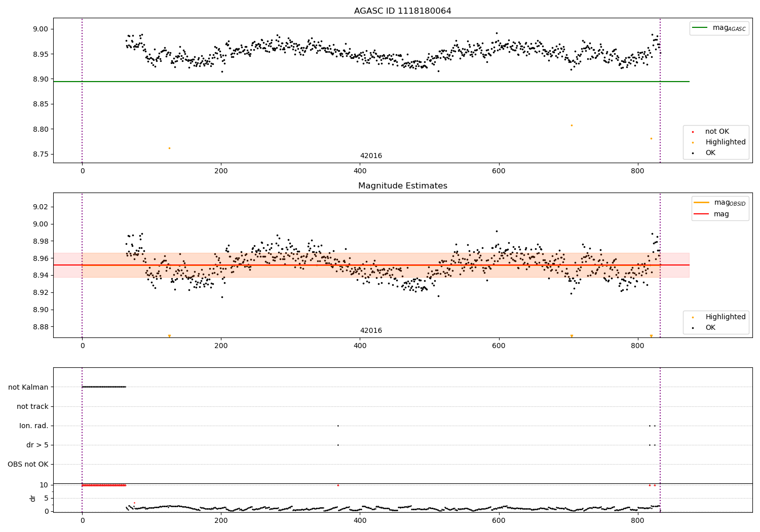Click the 8.96 tick on middle plot
Viewport: 760px width, 532px height.
tap(40, 258)
